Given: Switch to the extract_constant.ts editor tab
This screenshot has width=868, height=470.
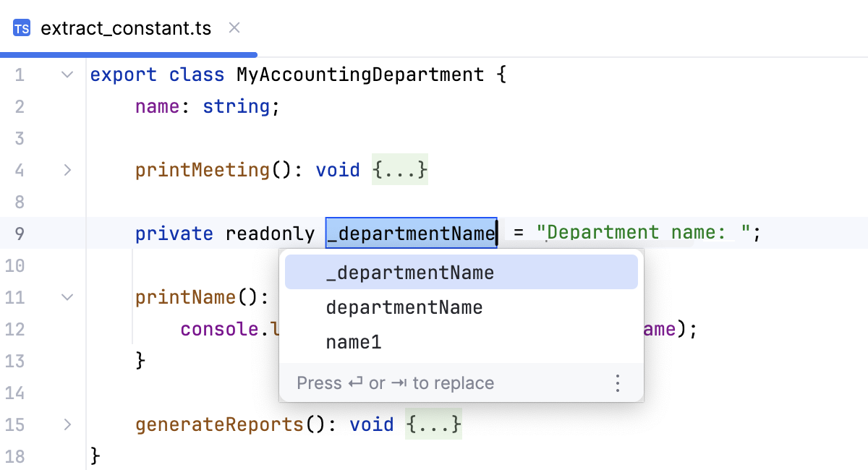Looking at the screenshot, I should pos(127,27).
